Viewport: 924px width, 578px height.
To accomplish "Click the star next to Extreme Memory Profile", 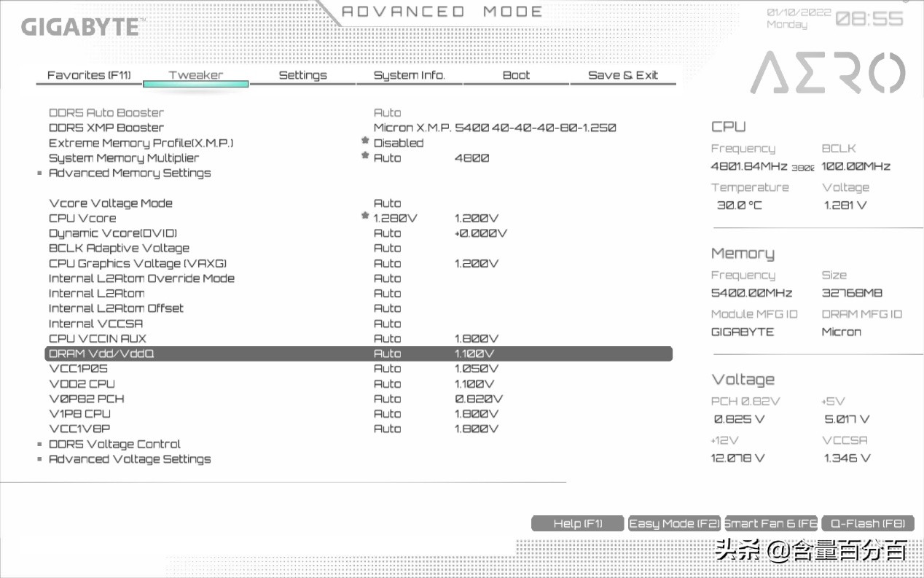I will [x=364, y=139].
